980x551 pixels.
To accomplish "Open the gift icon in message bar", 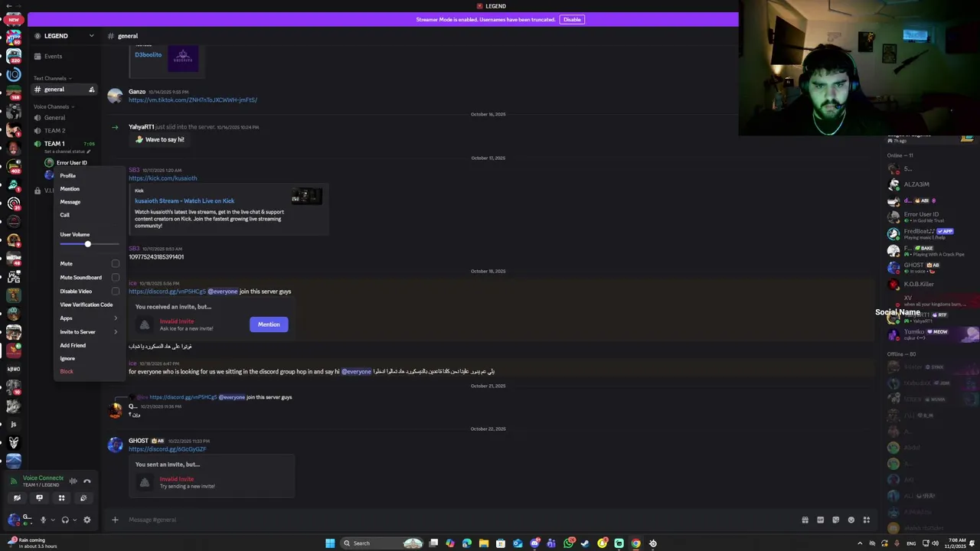I will [805, 520].
